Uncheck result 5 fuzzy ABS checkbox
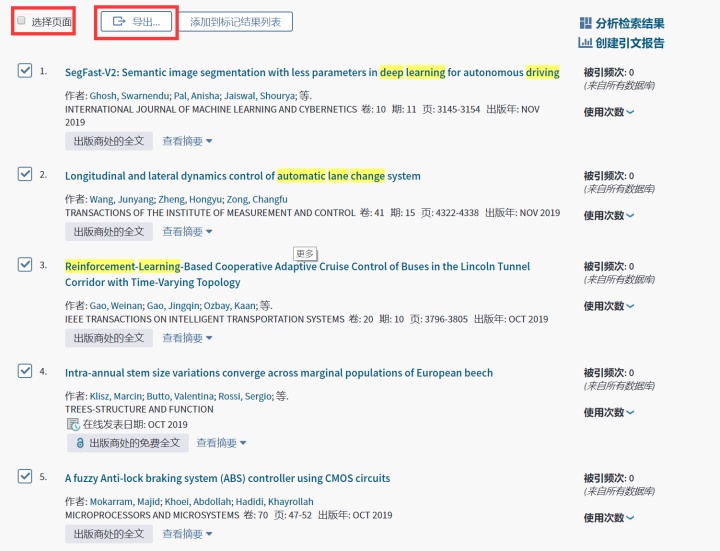The height and width of the screenshot is (551, 720). coord(25,476)
